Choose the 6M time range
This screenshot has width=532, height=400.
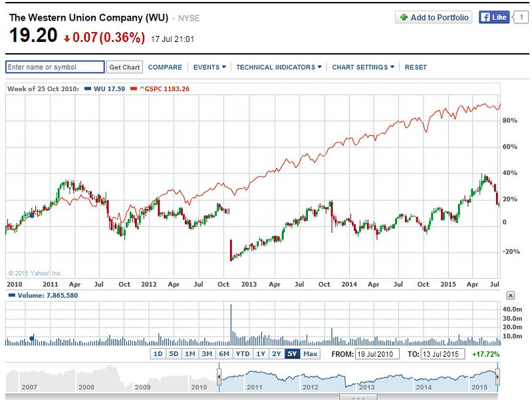click(224, 354)
